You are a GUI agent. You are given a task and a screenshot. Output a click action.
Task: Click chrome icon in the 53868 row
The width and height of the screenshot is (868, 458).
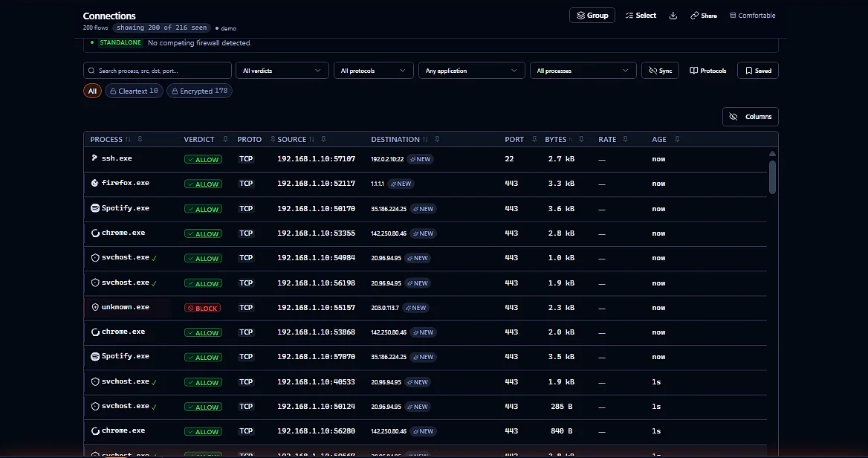tap(94, 332)
